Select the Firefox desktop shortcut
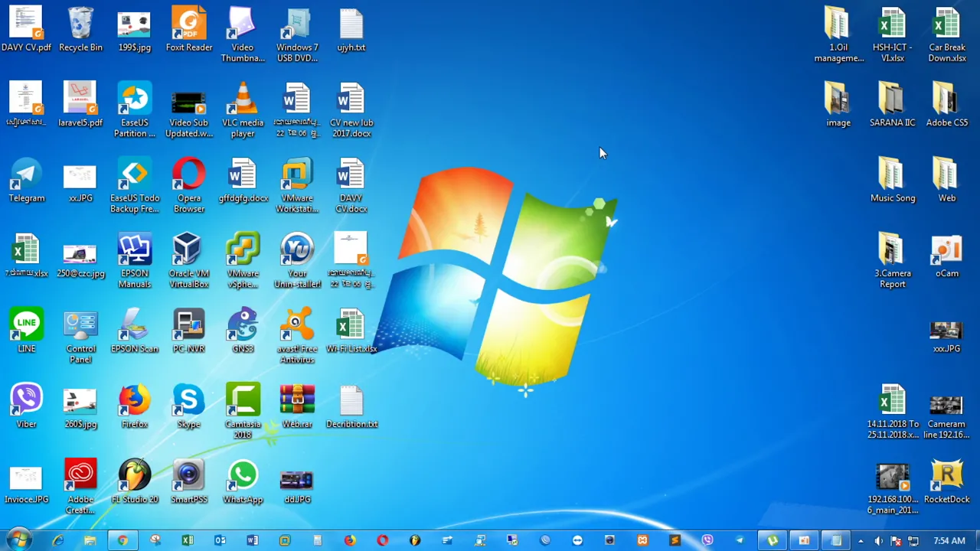This screenshot has height=551, width=980. click(x=135, y=406)
